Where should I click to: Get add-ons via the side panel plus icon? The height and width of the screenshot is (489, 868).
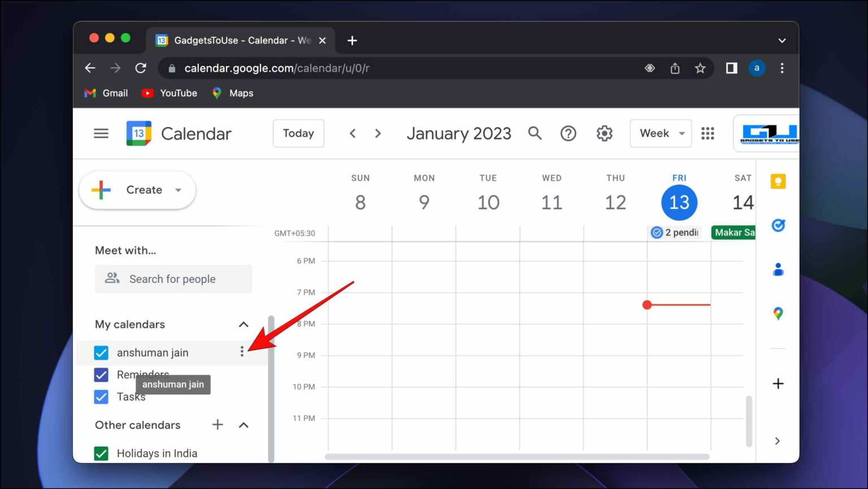click(778, 383)
